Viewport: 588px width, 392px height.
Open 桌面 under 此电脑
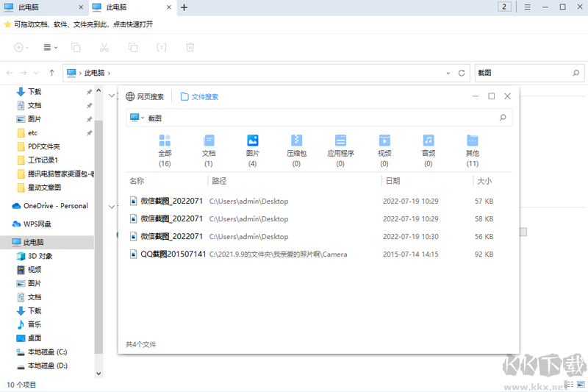(x=35, y=338)
